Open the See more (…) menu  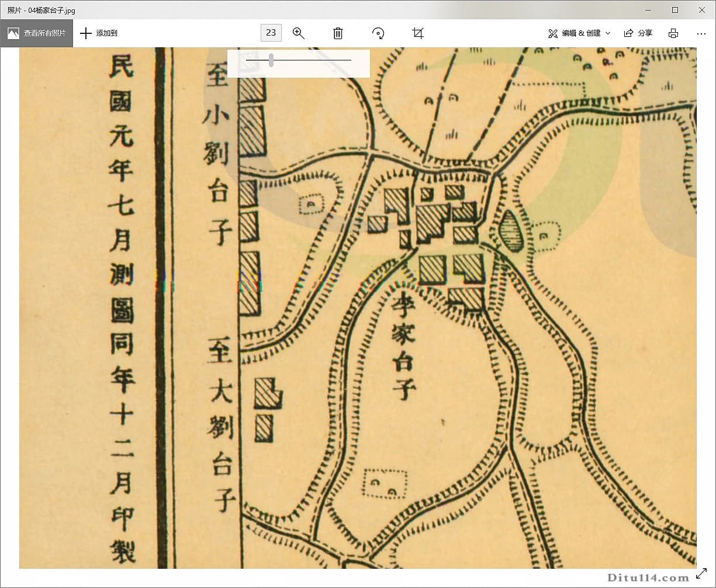pos(701,33)
